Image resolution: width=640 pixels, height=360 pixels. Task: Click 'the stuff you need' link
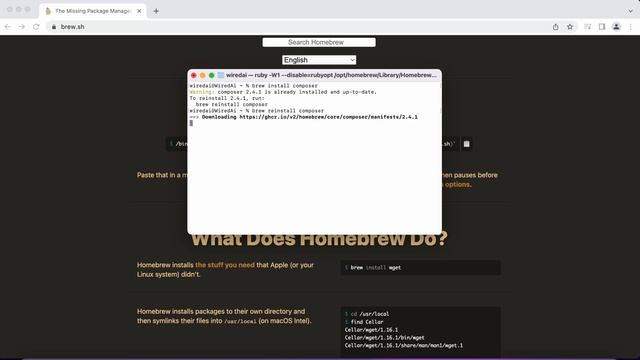225,265
